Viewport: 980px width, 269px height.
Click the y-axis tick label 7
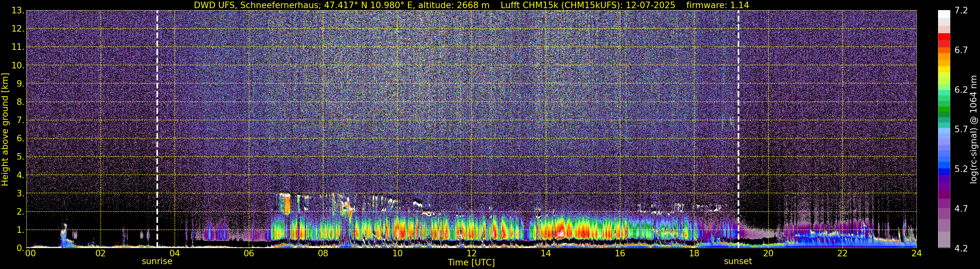point(20,120)
